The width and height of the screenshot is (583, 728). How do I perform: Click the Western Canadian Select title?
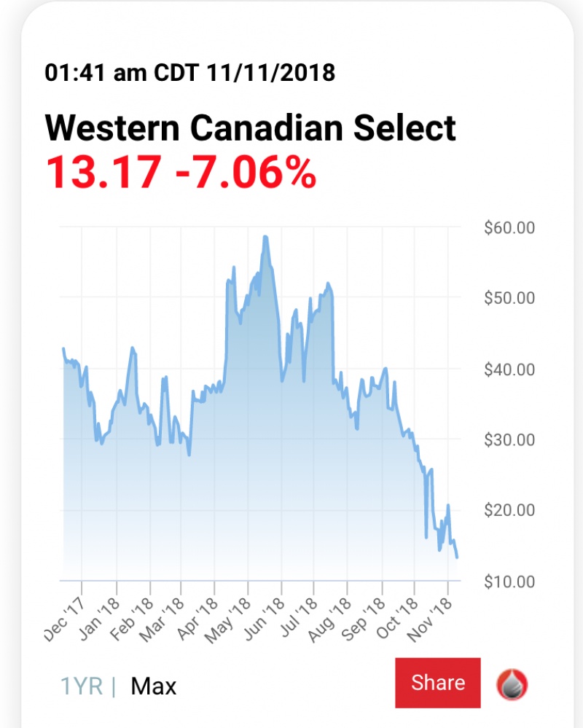(250, 129)
